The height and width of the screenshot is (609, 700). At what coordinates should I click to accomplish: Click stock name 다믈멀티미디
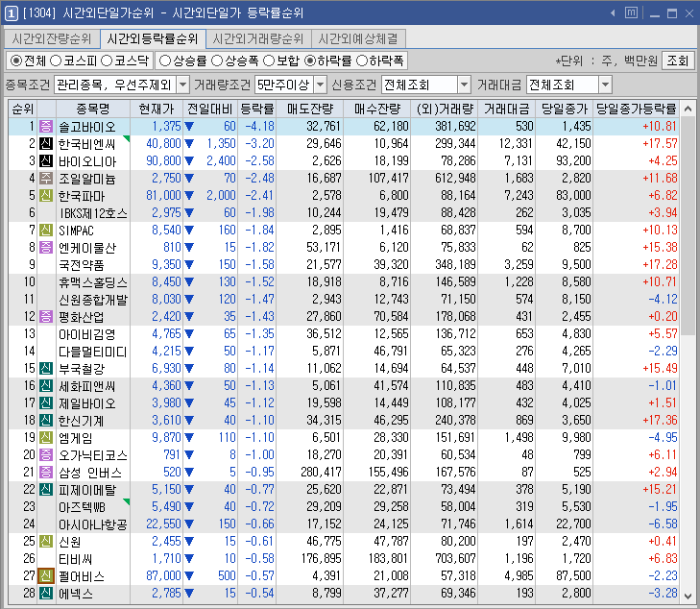[x=93, y=352]
